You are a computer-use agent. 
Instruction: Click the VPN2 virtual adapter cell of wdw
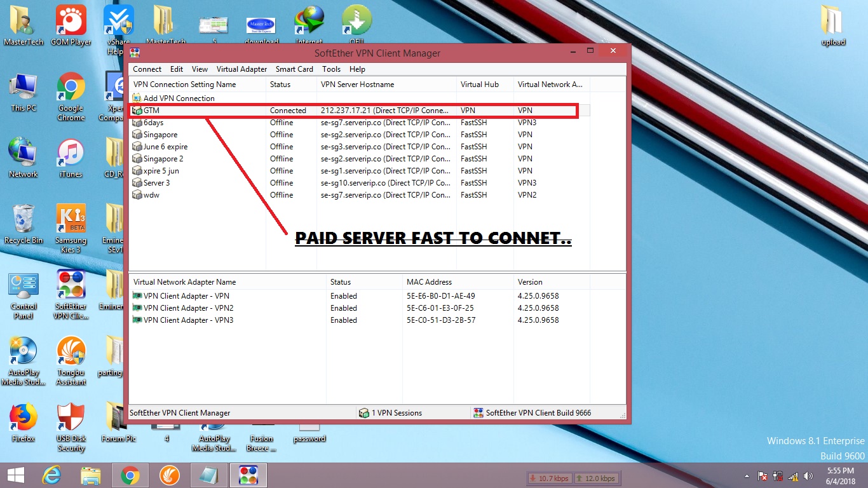point(527,195)
